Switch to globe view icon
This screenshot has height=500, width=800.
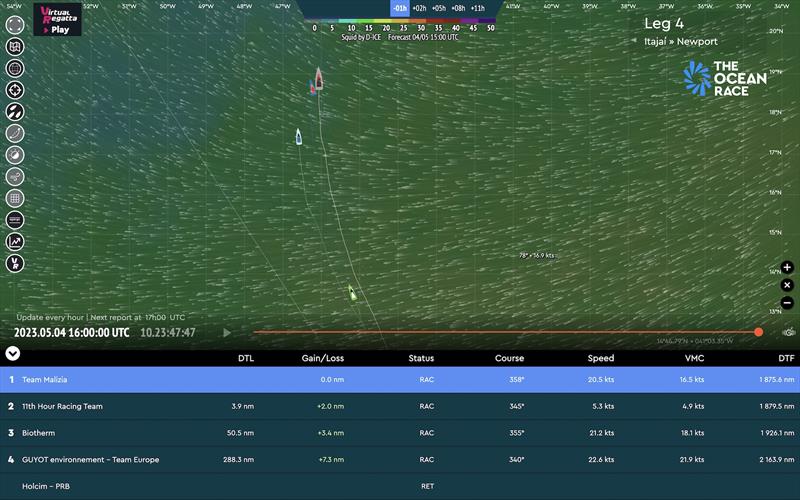(x=15, y=68)
